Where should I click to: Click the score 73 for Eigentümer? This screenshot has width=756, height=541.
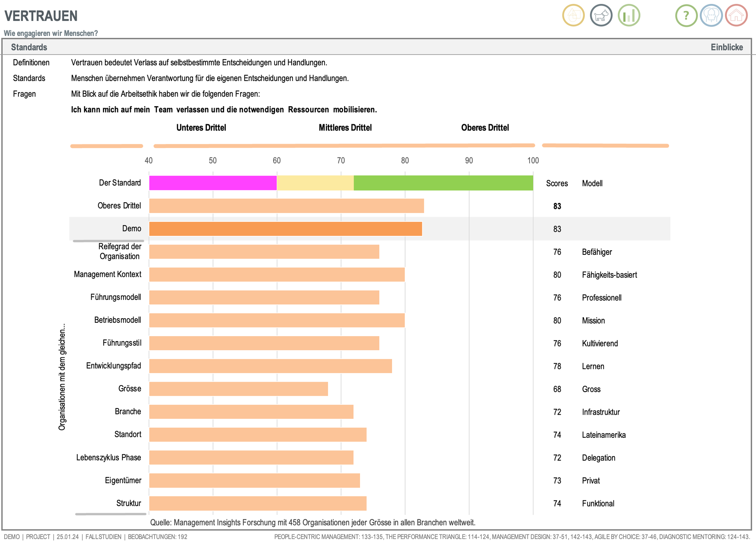[x=557, y=481]
